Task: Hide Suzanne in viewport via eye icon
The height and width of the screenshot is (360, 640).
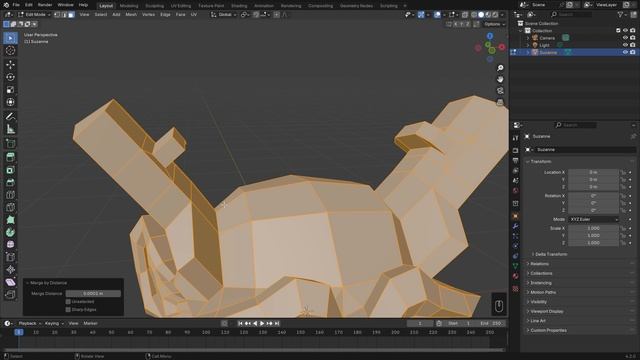Action: tap(625, 52)
